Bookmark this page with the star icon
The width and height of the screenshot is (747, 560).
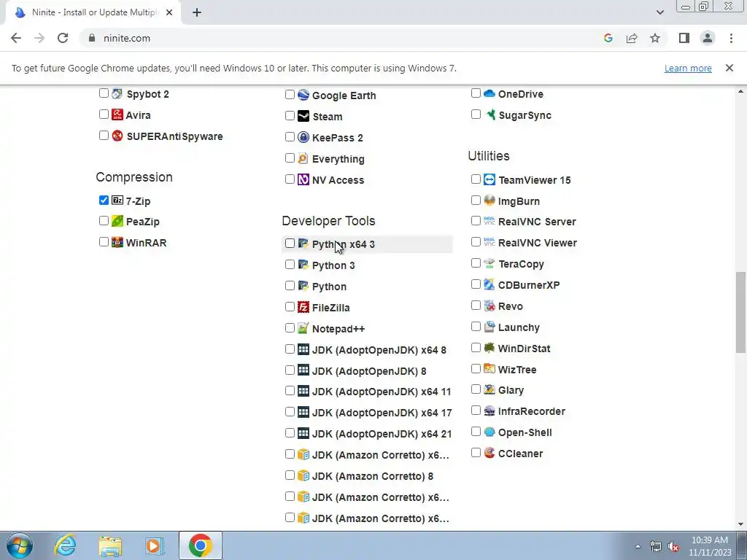tap(655, 38)
